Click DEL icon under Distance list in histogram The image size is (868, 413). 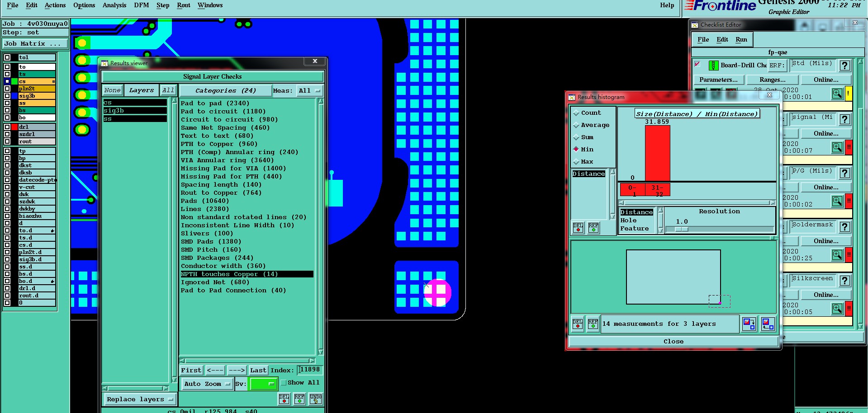[578, 227]
